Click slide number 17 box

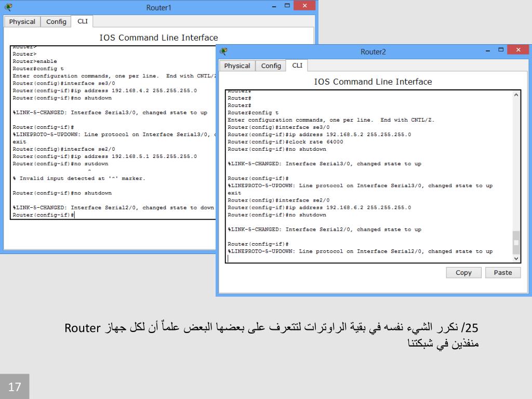click(15, 387)
